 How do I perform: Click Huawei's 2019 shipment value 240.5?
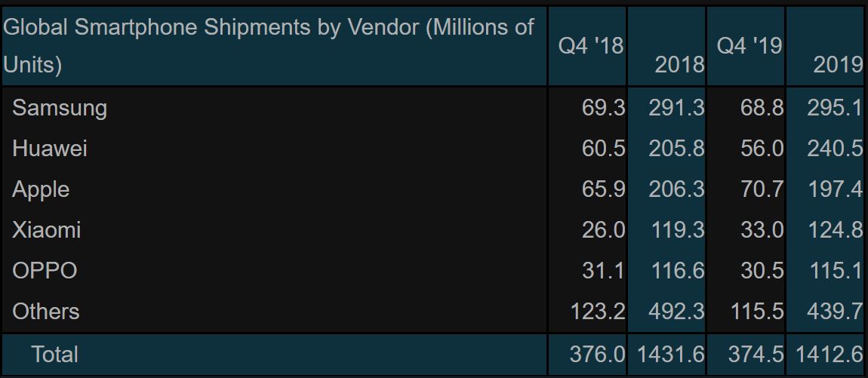[x=834, y=149]
